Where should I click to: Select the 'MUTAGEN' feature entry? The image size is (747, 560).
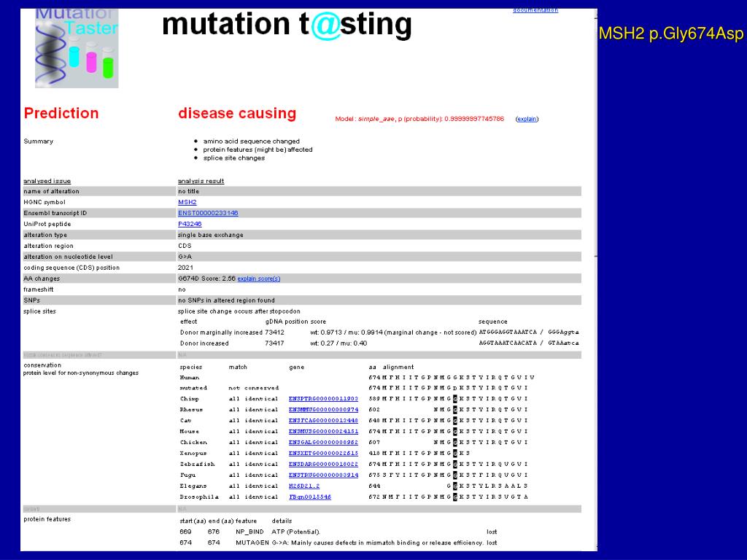tap(252, 543)
